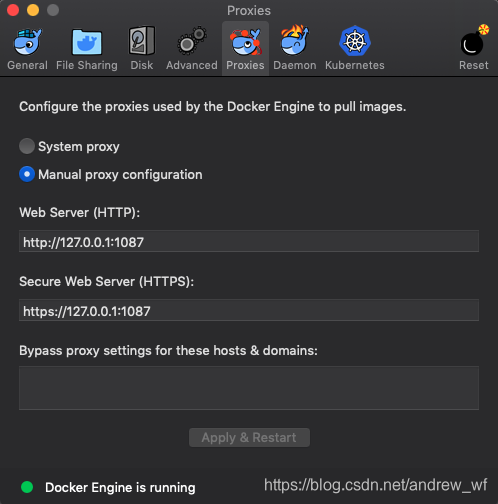Click the Web Server (HTTP) input field
The width and height of the screenshot is (498, 504).
[x=249, y=241]
